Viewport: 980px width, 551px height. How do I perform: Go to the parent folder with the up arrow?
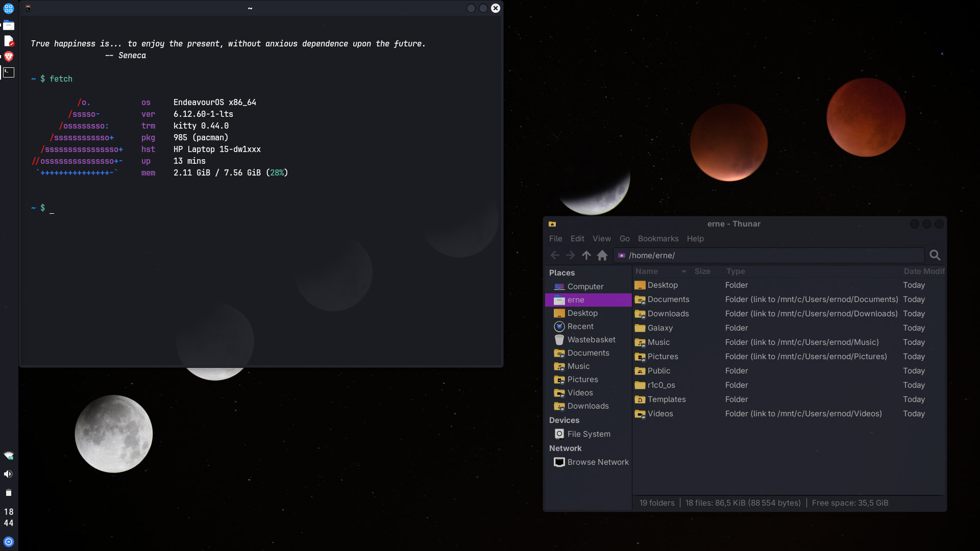[x=586, y=255]
